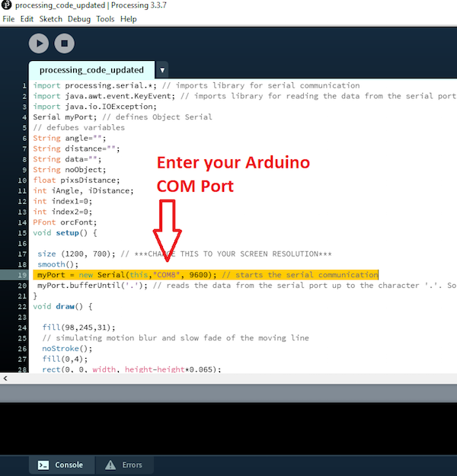Click the horizontal scrollbar left arrow
The width and height of the screenshot is (457, 476).
point(5,379)
